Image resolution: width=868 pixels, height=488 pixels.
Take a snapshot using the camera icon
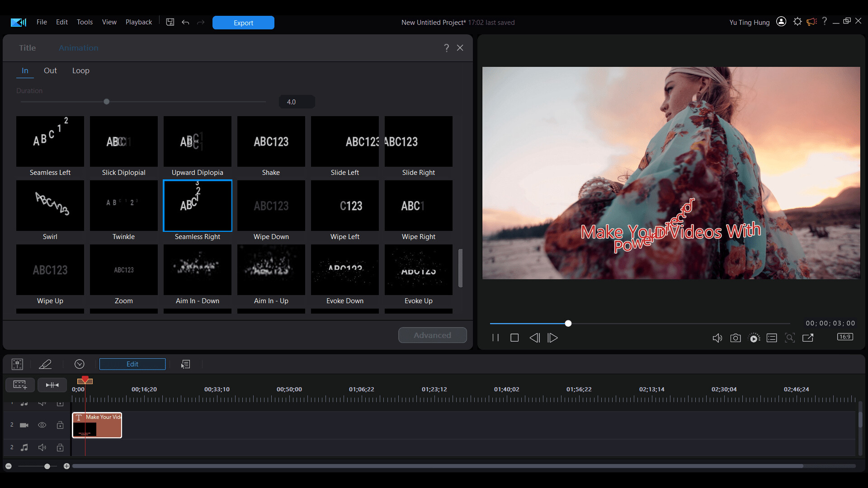(x=736, y=338)
